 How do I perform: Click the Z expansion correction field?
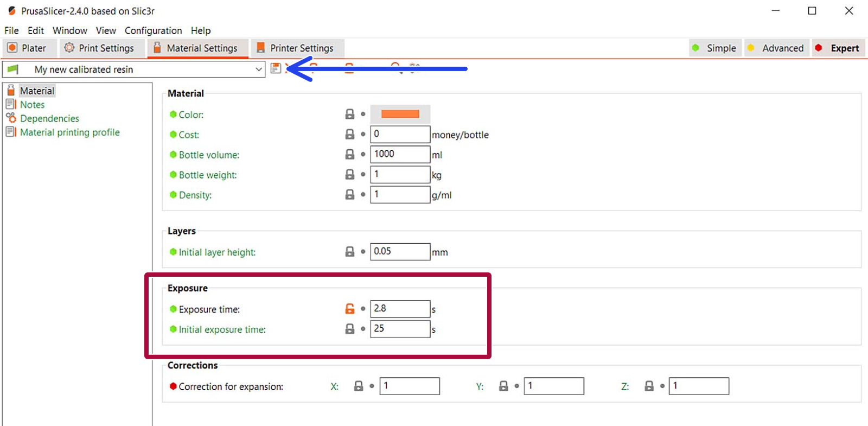pyautogui.click(x=699, y=386)
